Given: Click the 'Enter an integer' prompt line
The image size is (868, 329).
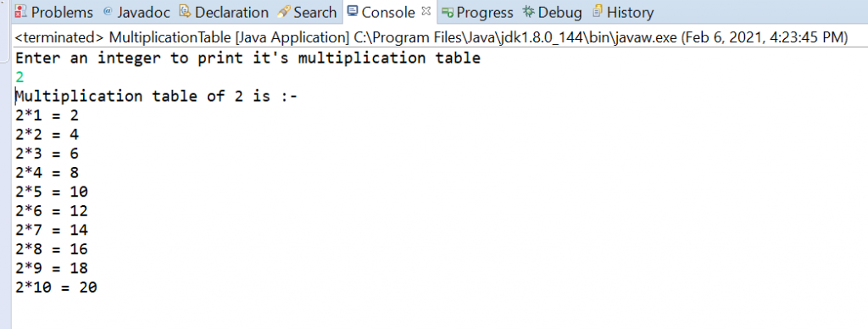Looking at the screenshot, I should point(248,59).
